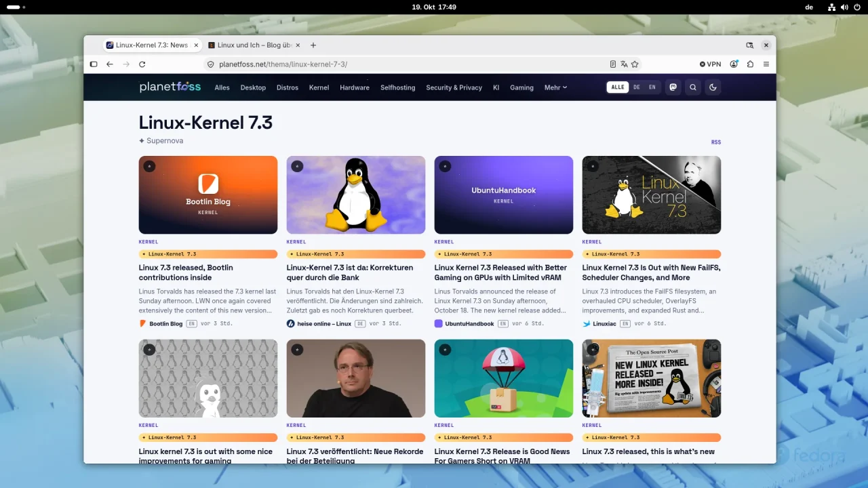The width and height of the screenshot is (868, 488).
Task: Click the site security shield icon
Action: [211, 64]
